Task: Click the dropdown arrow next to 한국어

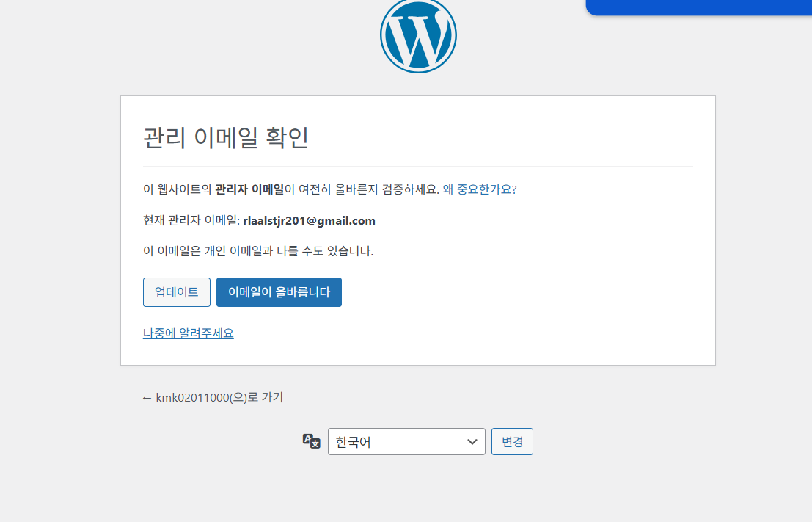Action: tap(472, 441)
